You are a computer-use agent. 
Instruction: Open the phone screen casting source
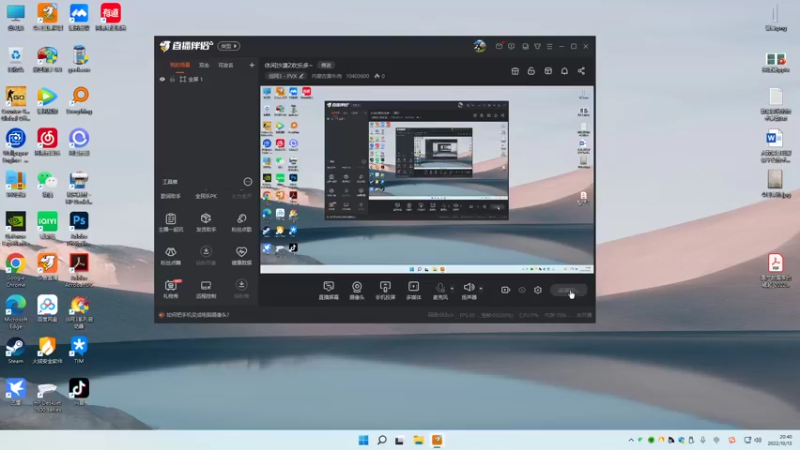click(385, 290)
